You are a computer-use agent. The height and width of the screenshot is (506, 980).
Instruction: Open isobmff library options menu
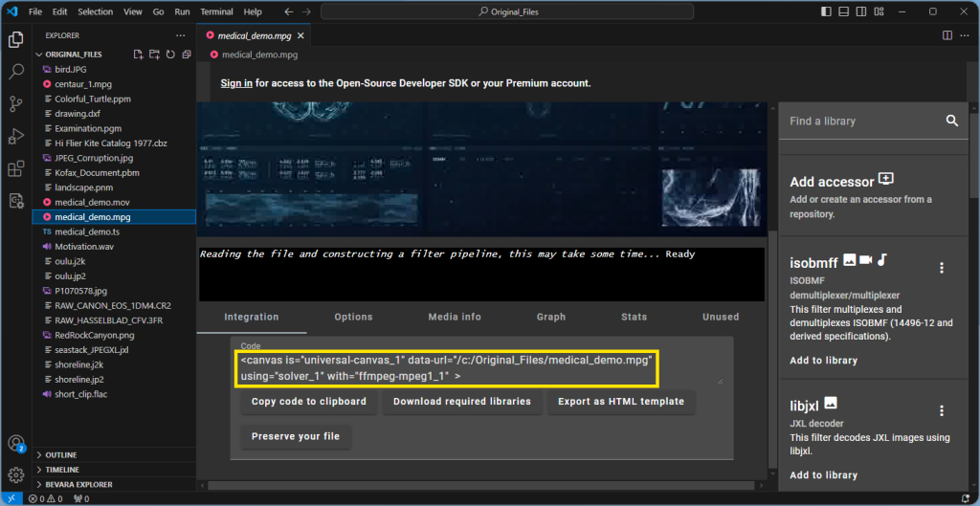point(942,268)
